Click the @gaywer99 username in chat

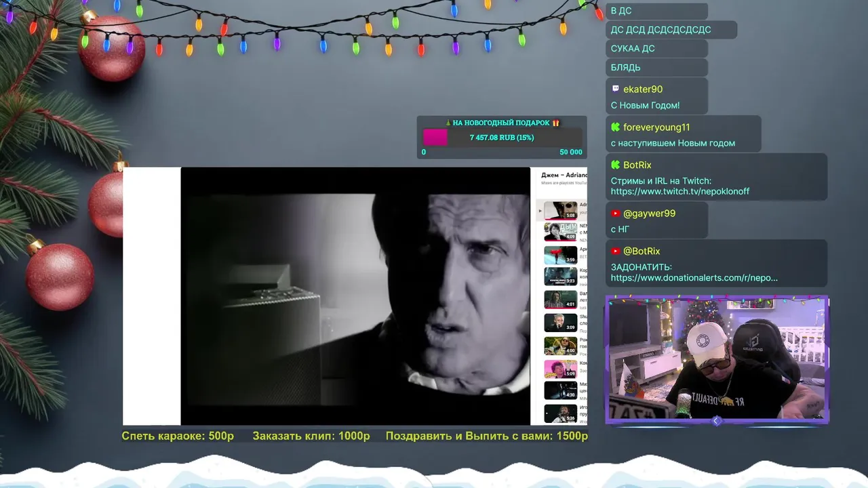click(650, 213)
